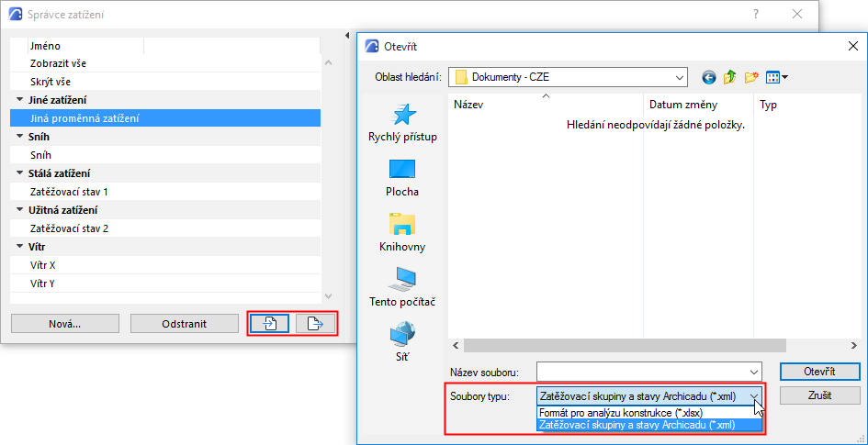
Task: Select Vítr Y row
Action: pyautogui.click(x=165, y=284)
